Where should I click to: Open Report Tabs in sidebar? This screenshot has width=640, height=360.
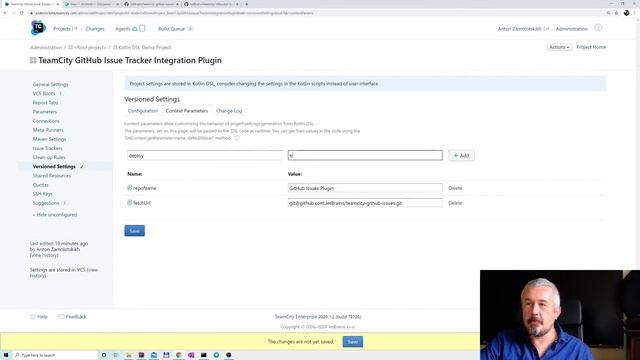coord(45,103)
